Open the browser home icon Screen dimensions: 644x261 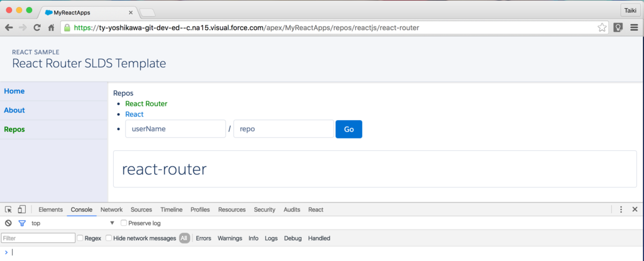[x=51, y=28]
